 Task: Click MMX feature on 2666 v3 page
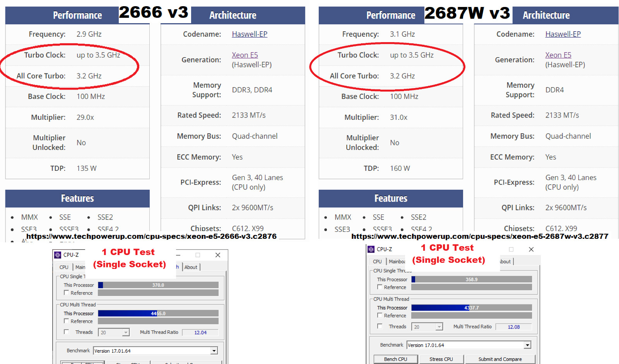pyautogui.click(x=29, y=217)
